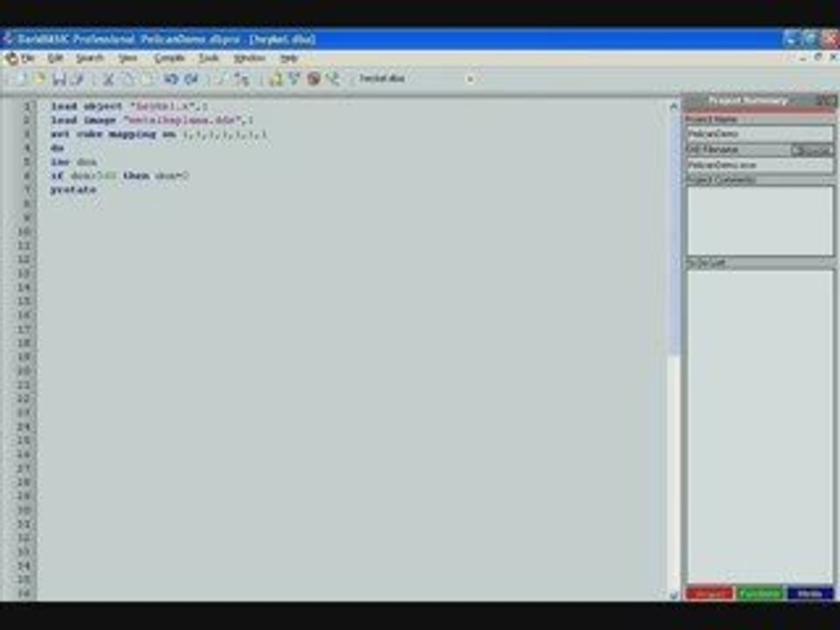Close the Project Summary panel
This screenshot has height=630, width=840.
832,100
